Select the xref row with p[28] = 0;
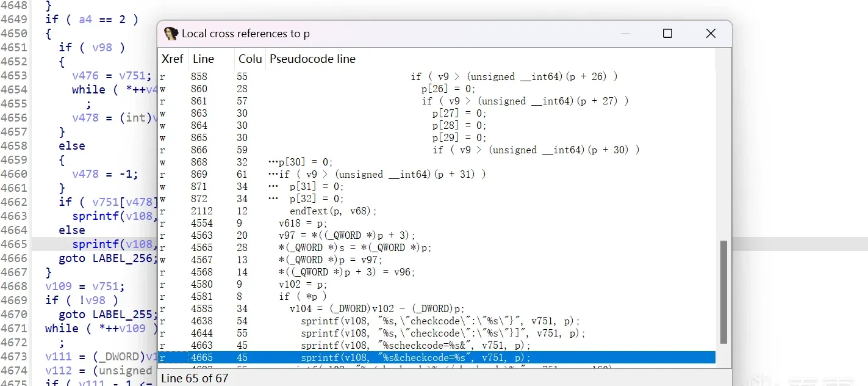This screenshot has width=868, height=386. coord(437,125)
